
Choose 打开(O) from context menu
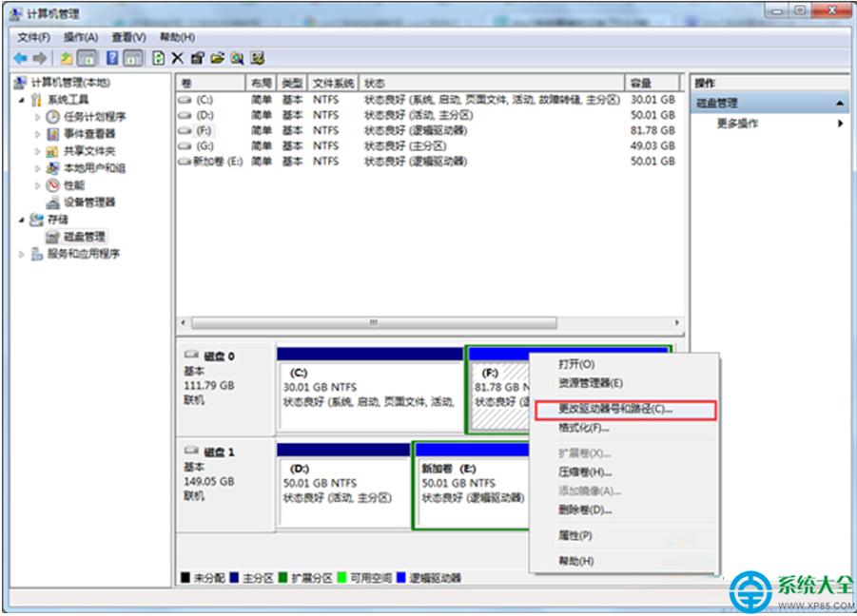(x=623, y=364)
